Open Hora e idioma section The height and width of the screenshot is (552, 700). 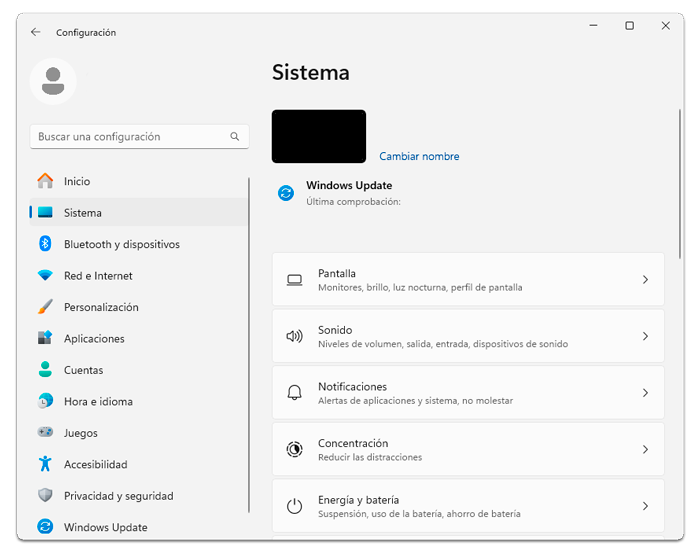pyautogui.click(x=138, y=401)
